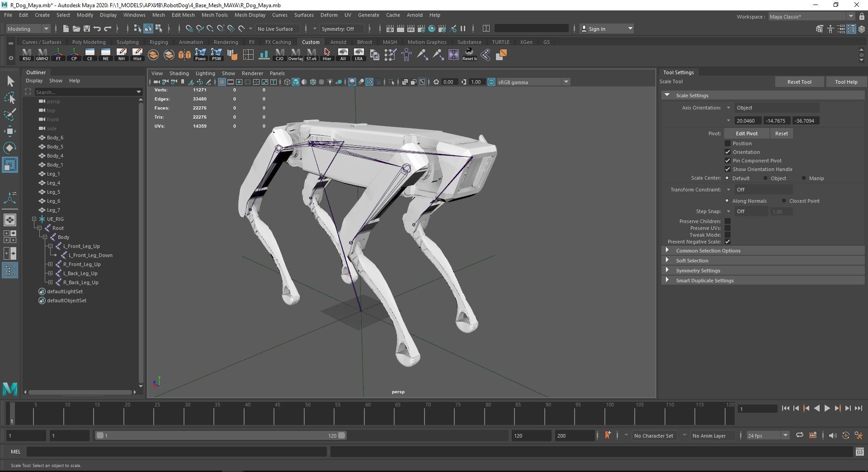Screen dimensions: 868x472
Task: Enable the Position checkbox under Pivot
Action: (727, 143)
